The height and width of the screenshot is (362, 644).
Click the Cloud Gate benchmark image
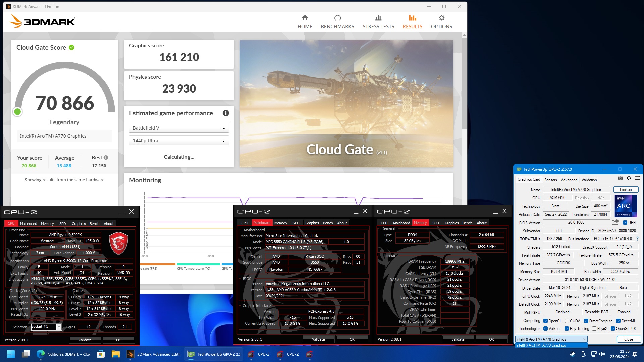(x=346, y=104)
